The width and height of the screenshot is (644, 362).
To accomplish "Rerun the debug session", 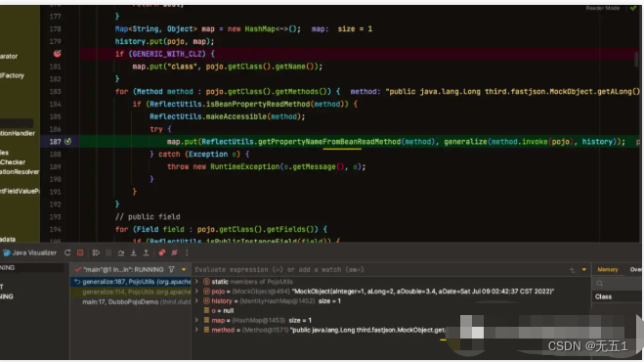I will (67, 252).
